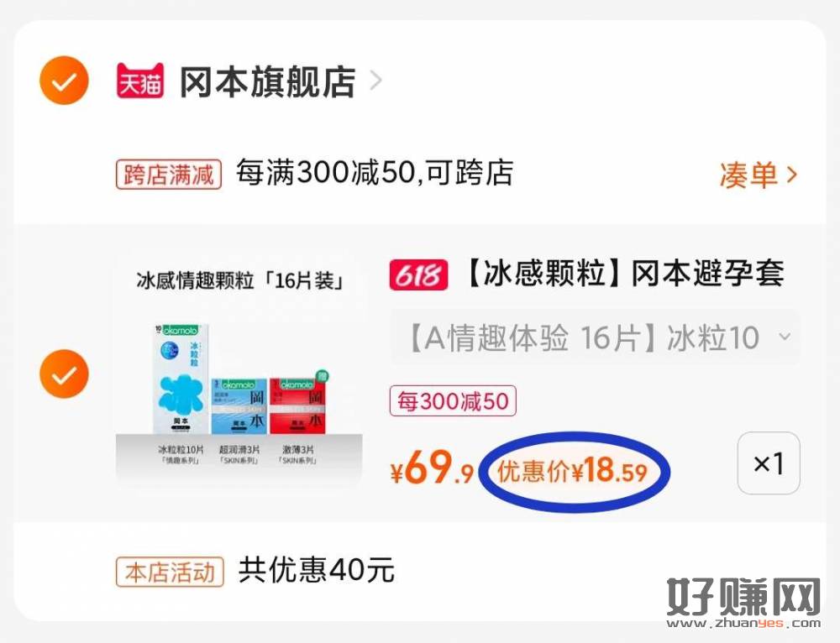Toggle the store-level selection checkbox for 冈本旗舰店
Image resolution: width=840 pixels, height=643 pixels.
(65, 81)
